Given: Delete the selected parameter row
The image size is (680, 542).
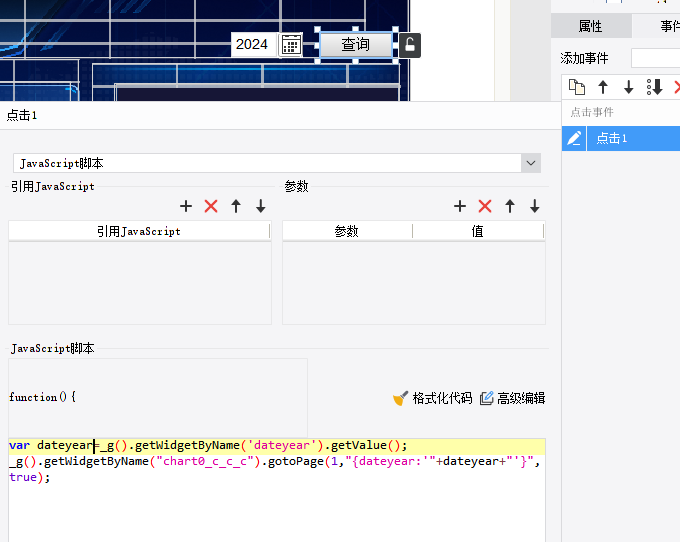Looking at the screenshot, I should (485, 206).
